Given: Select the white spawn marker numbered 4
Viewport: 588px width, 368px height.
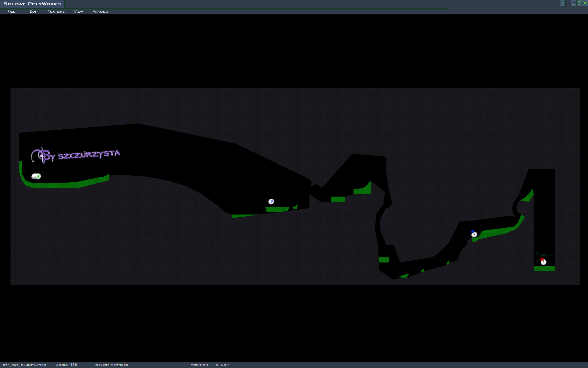Looking at the screenshot, I should click(36, 176).
